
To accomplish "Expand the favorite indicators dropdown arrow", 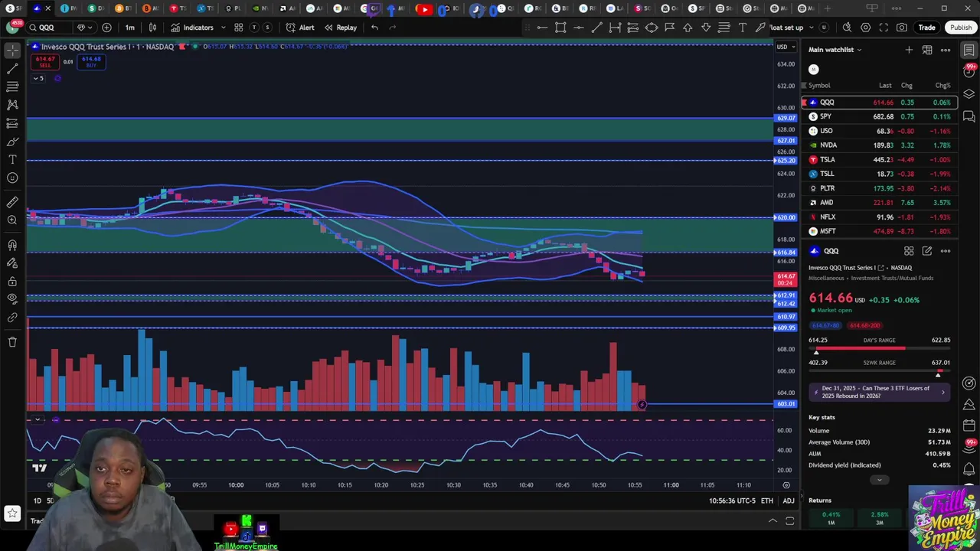I will click(x=224, y=28).
